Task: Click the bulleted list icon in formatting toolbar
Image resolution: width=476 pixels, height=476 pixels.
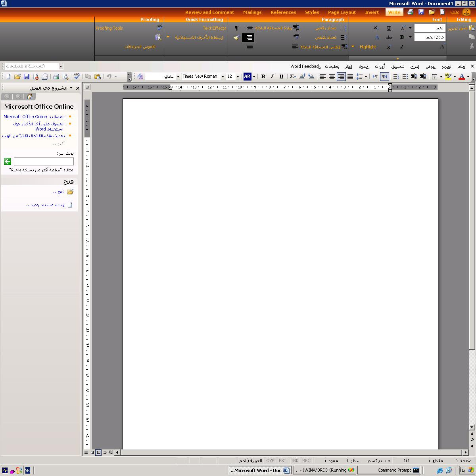Action: (405, 77)
